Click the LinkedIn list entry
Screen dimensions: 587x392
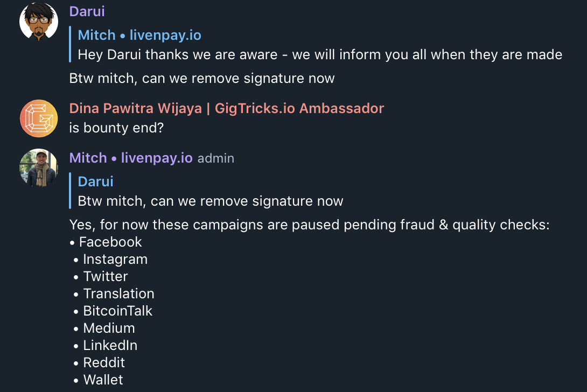click(x=106, y=345)
